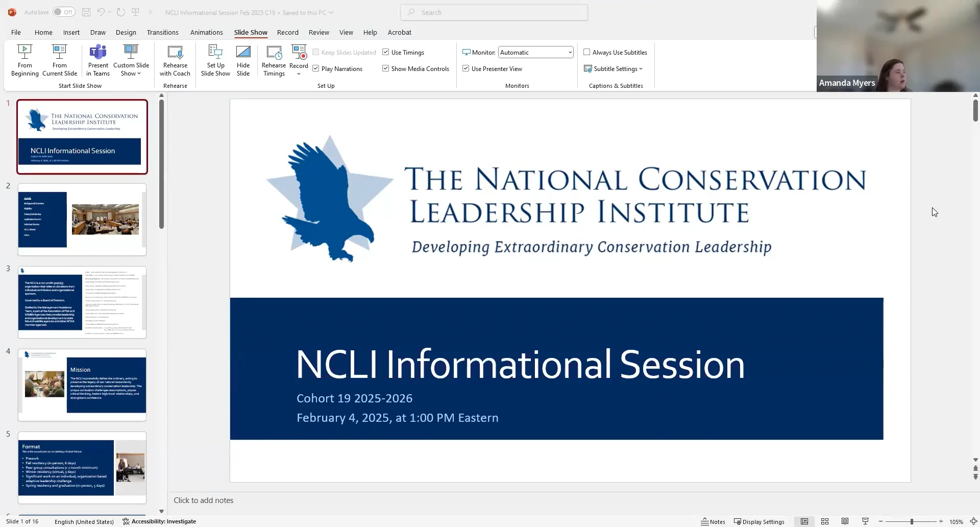Open the file name save-location dropdown
The height and width of the screenshot is (527, 980).
(x=331, y=12)
